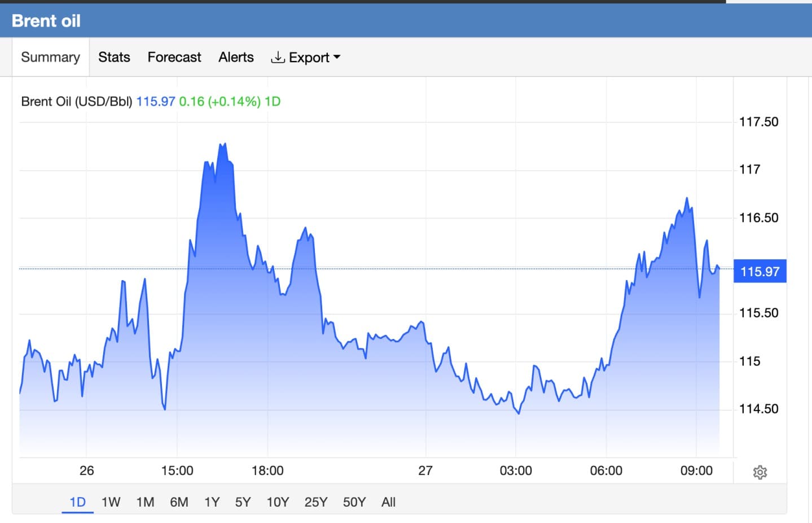Select the 1D time range
The height and width of the screenshot is (523, 812).
pos(77,502)
